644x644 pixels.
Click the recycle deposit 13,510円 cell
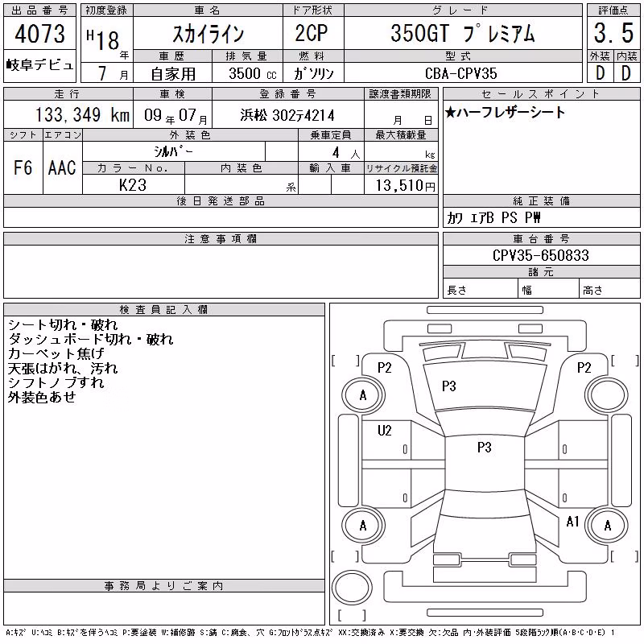tap(401, 185)
